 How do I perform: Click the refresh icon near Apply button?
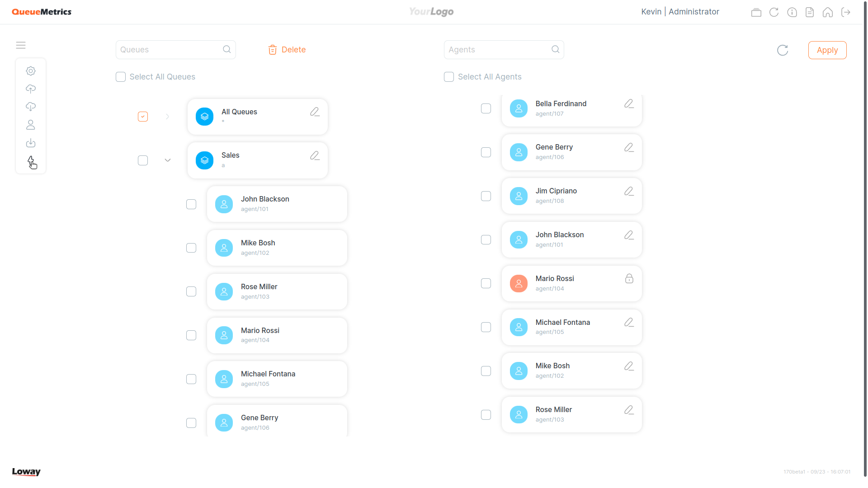tap(783, 50)
